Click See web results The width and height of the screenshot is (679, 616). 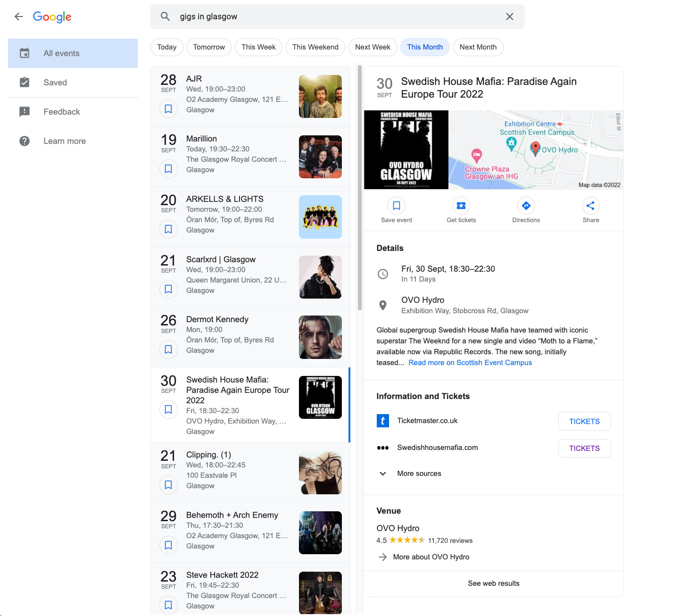pyautogui.click(x=493, y=583)
